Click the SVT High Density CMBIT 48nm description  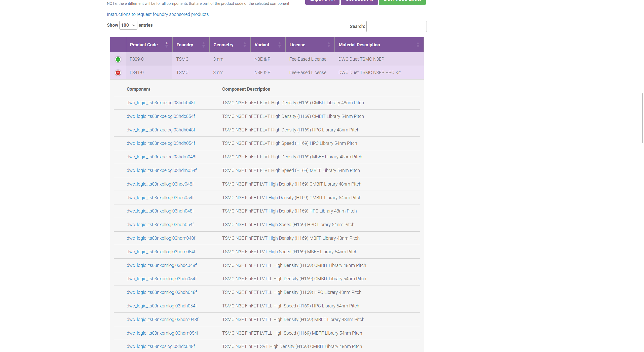coord(292,346)
